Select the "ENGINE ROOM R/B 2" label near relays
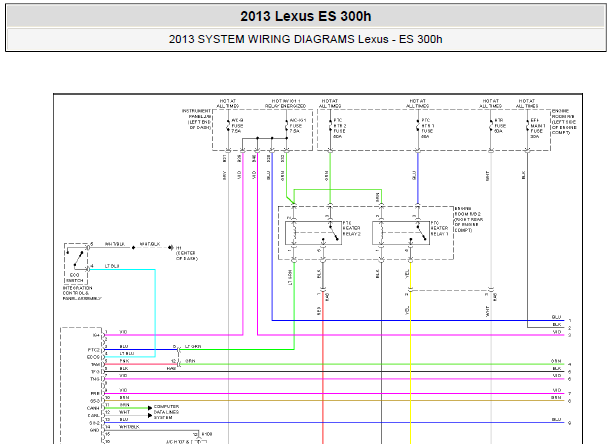 [469, 220]
